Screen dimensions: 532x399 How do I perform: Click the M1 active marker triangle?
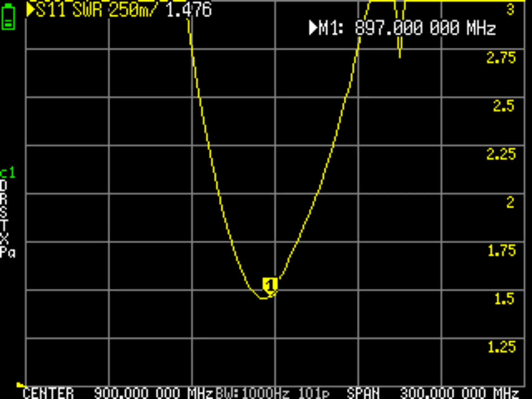tap(313, 28)
